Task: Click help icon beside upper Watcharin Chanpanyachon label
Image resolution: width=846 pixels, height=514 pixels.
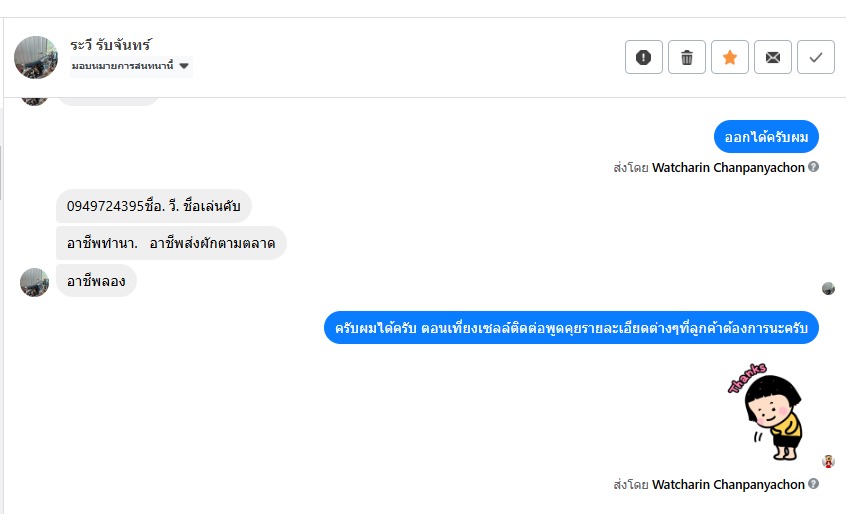Action: pos(814,167)
